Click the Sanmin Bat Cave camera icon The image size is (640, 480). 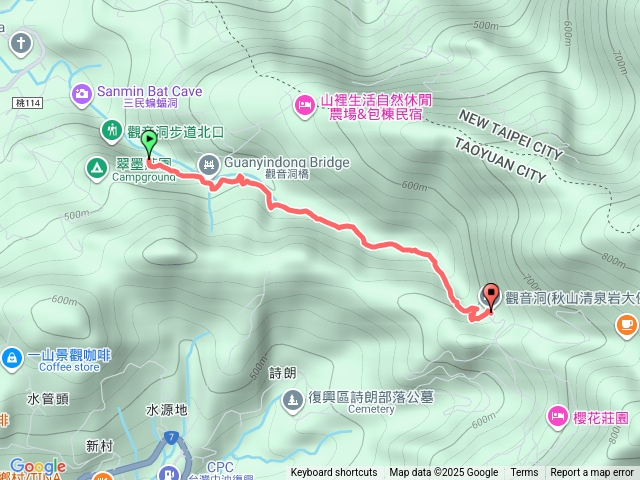(x=82, y=95)
